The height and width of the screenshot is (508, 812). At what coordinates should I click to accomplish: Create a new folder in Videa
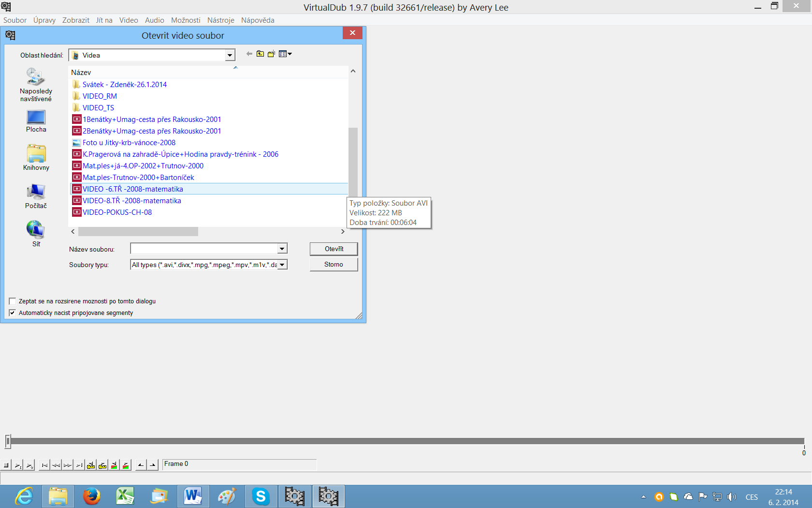click(271, 54)
